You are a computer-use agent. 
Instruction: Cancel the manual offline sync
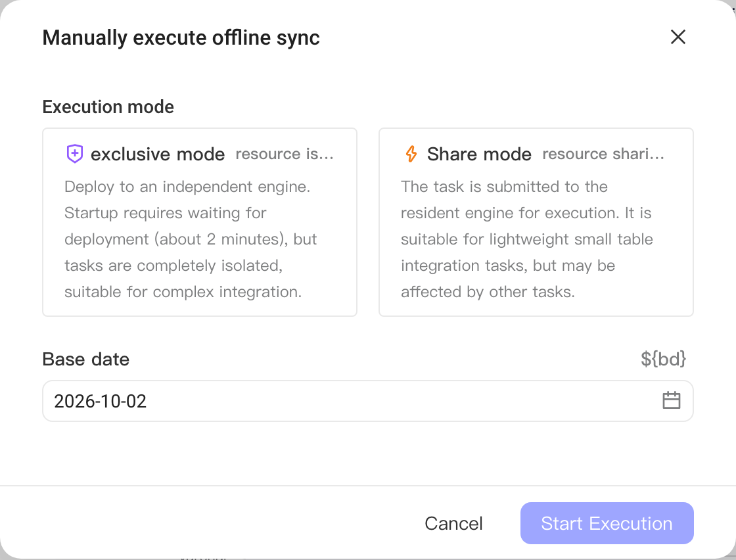[453, 523]
